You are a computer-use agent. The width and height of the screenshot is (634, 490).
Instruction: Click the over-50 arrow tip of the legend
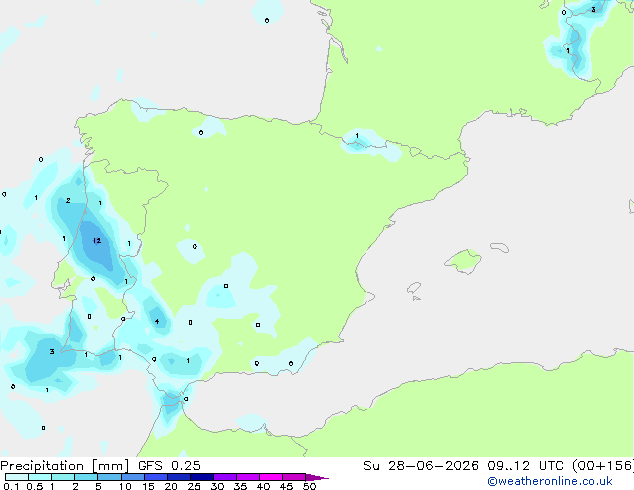pos(317,477)
